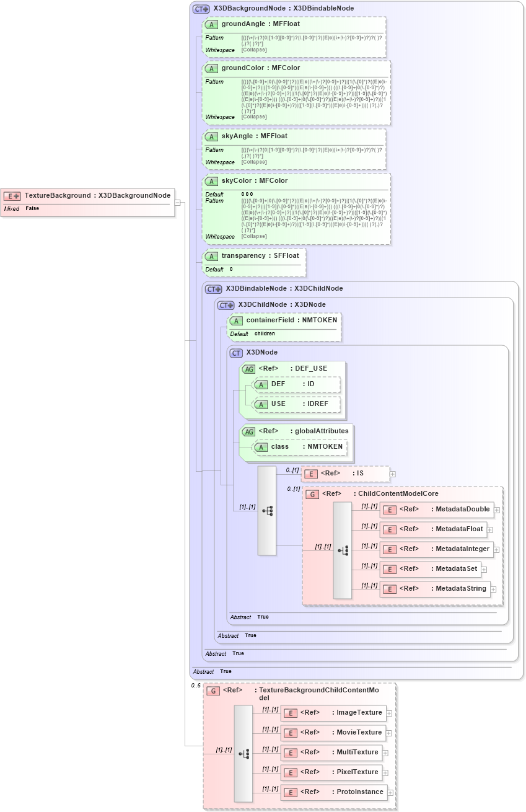526x812 pixels.
Task: Click the skyAngle attribute icon
Action: (212, 136)
